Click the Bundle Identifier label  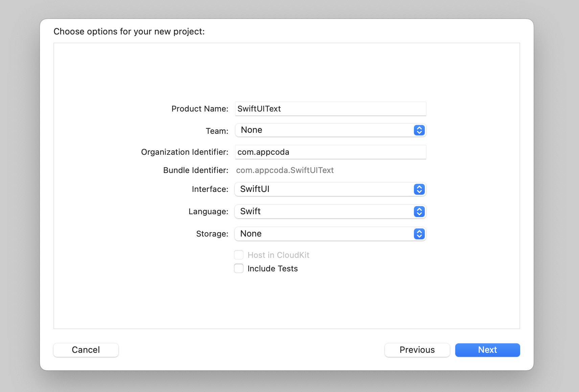pos(196,170)
